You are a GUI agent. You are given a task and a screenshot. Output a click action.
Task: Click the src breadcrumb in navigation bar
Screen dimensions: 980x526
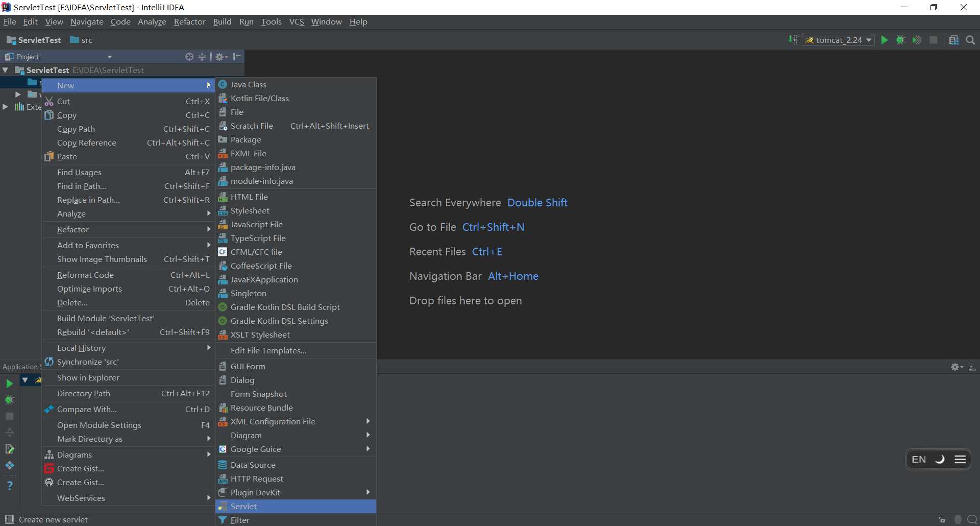81,40
